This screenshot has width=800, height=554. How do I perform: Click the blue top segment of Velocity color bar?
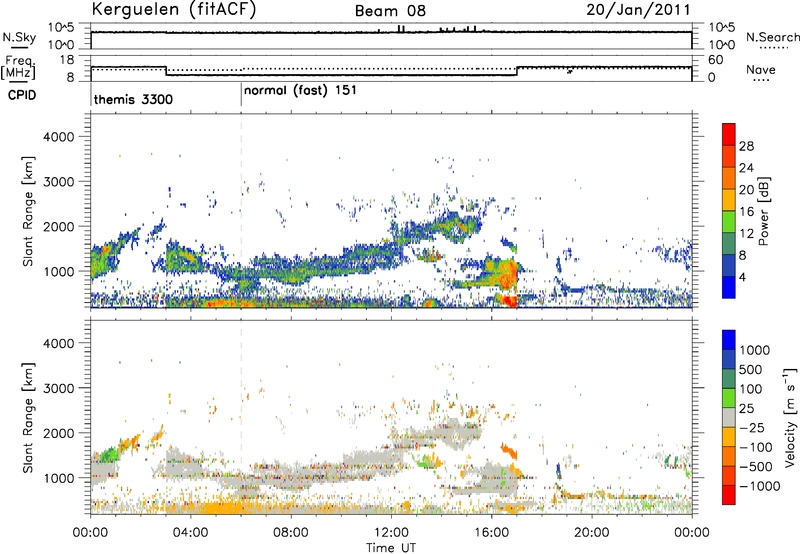coord(729,340)
